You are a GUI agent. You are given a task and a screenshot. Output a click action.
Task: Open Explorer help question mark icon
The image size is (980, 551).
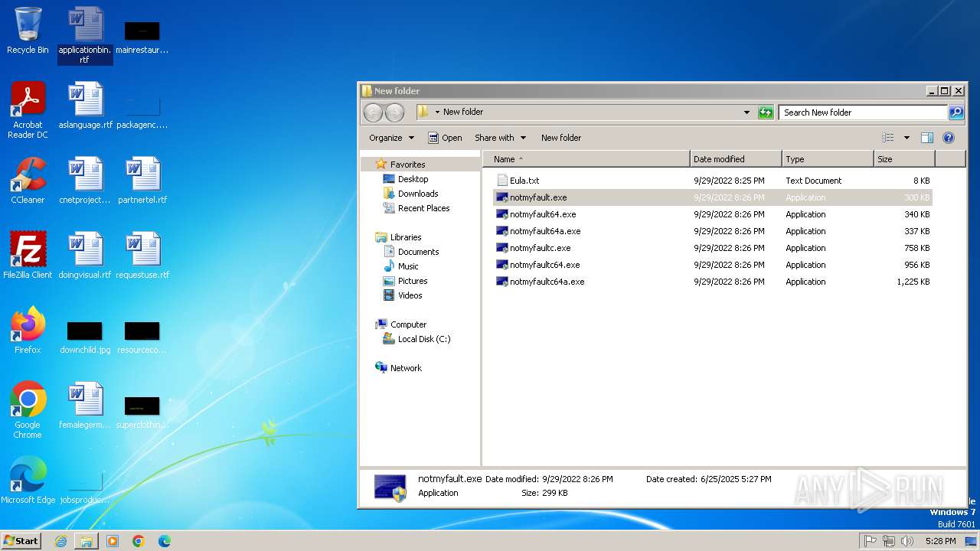(949, 138)
